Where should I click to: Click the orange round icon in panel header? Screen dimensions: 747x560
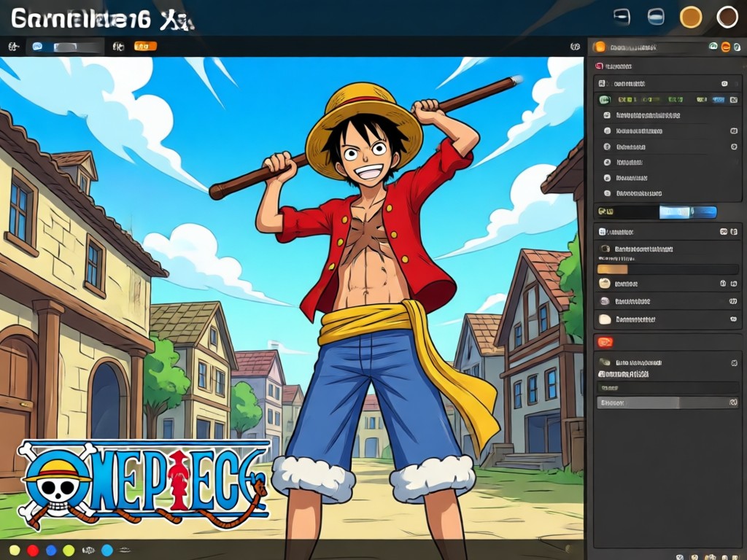point(726,47)
